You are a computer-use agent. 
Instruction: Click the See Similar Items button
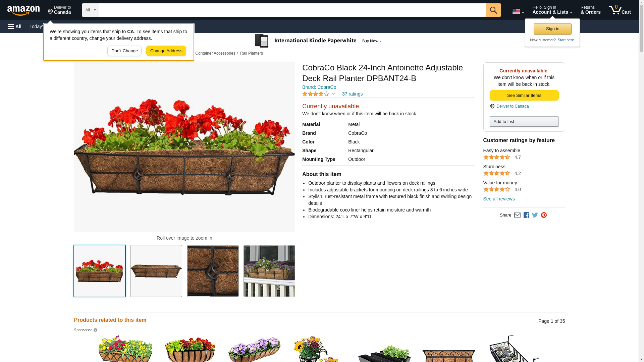[524, 96]
